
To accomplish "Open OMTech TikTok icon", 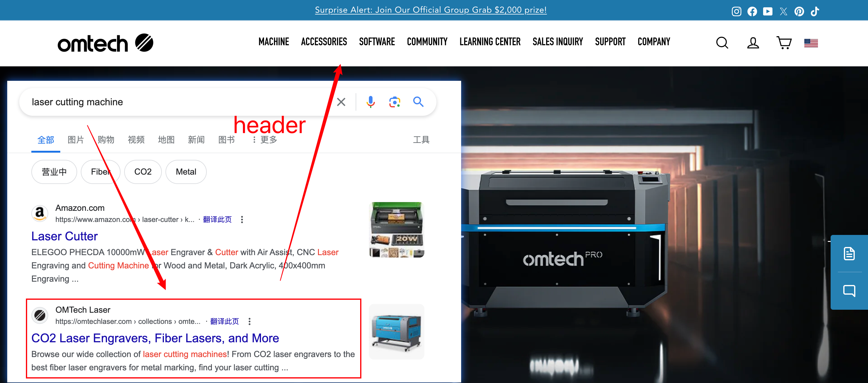I will point(815,11).
